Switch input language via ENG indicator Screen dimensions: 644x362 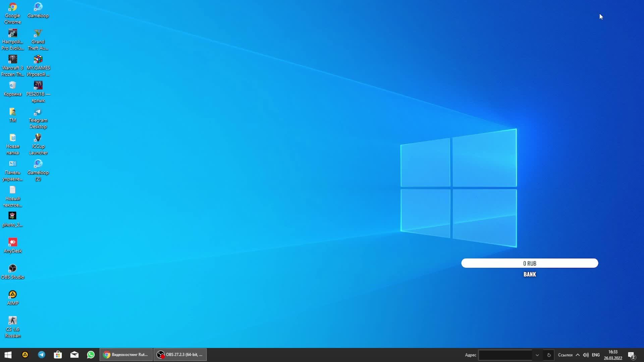(596, 355)
